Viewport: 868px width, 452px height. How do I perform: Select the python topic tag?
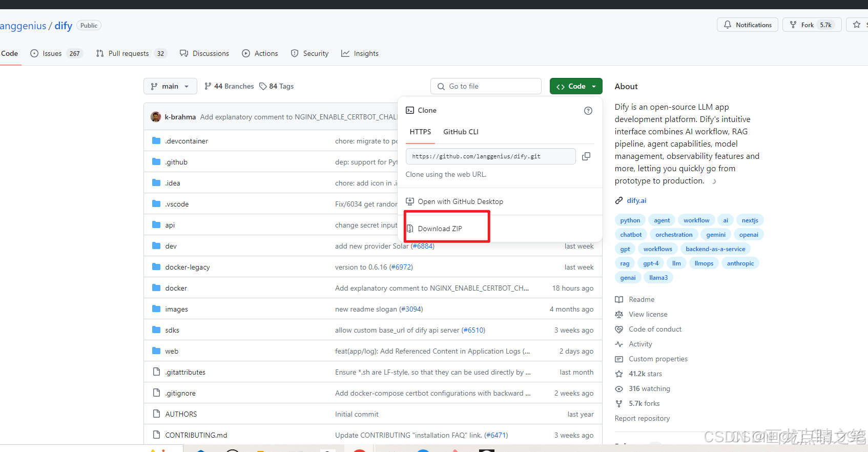coord(630,220)
